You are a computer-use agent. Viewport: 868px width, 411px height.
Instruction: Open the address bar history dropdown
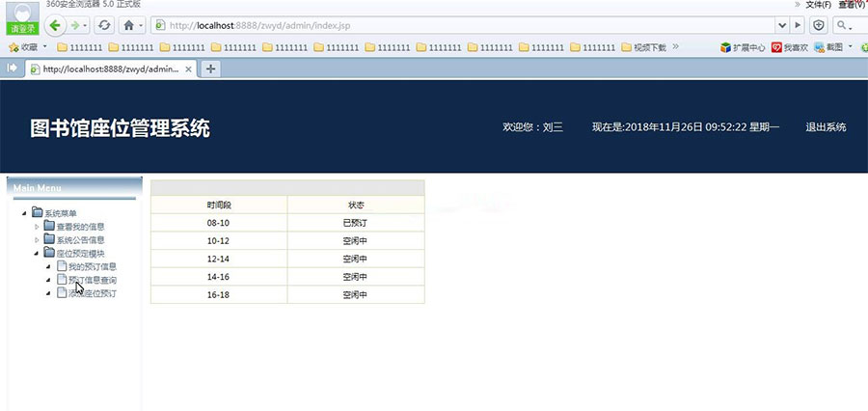pyautogui.click(x=782, y=25)
